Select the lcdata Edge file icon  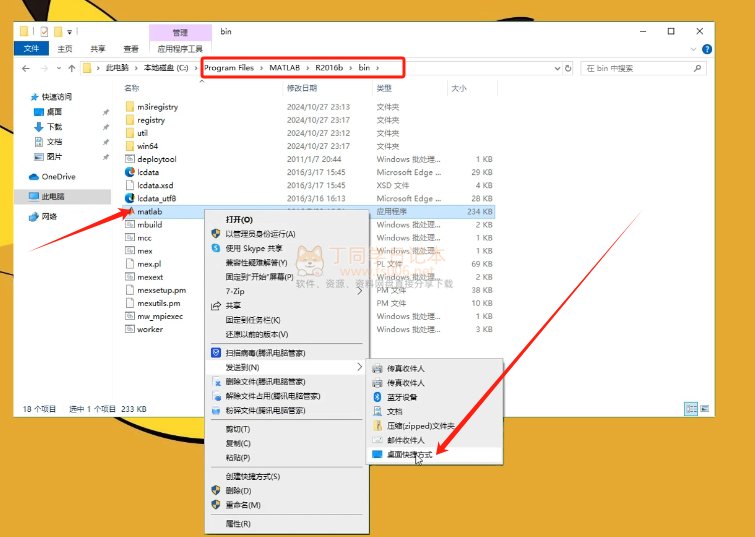(130, 172)
